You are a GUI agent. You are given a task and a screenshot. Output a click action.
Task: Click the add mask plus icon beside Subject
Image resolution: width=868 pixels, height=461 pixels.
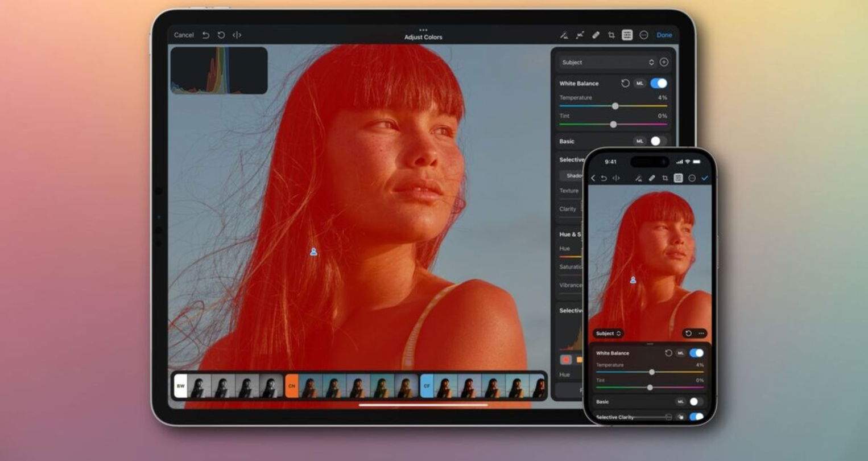pyautogui.click(x=664, y=62)
